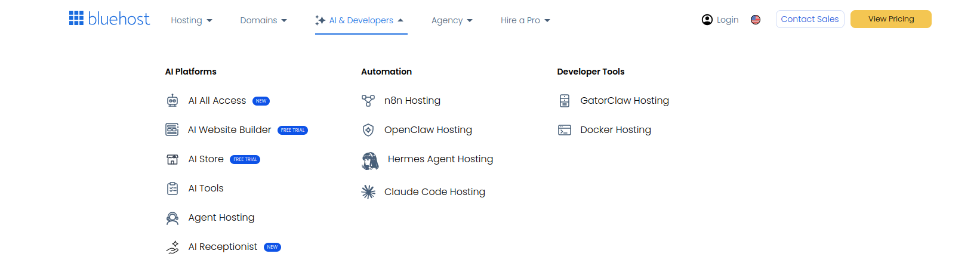Click the AI All Access robot icon
The image size is (980, 269).
point(172,100)
